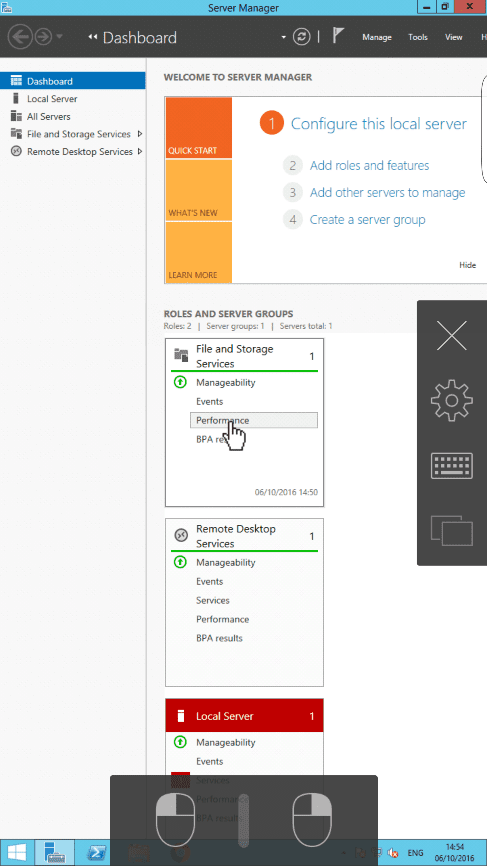Select Dashboard in the sidebar

point(72,81)
